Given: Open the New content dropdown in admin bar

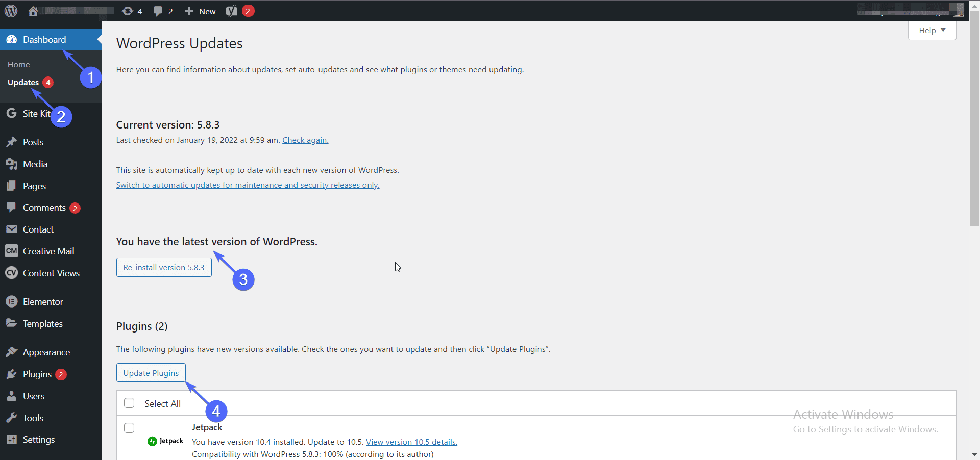Looking at the screenshot, I should pyautogui.click(x=201, y=11).
